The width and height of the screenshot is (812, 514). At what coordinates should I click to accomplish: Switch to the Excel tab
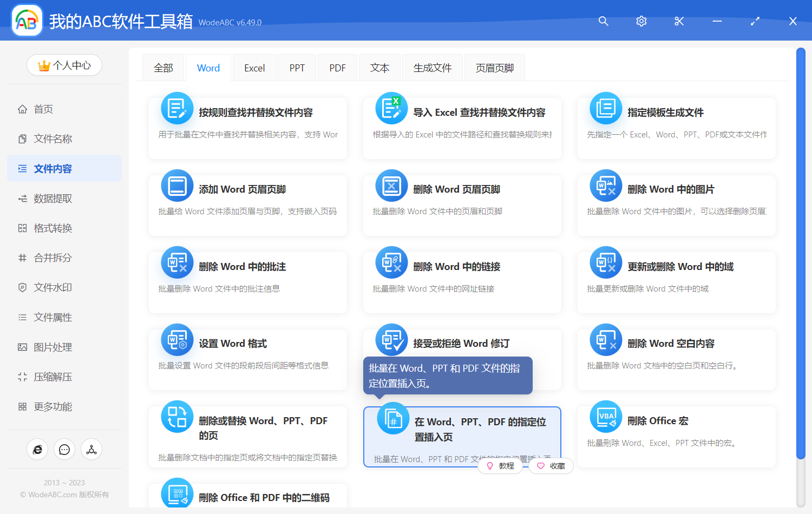point(254,68)
